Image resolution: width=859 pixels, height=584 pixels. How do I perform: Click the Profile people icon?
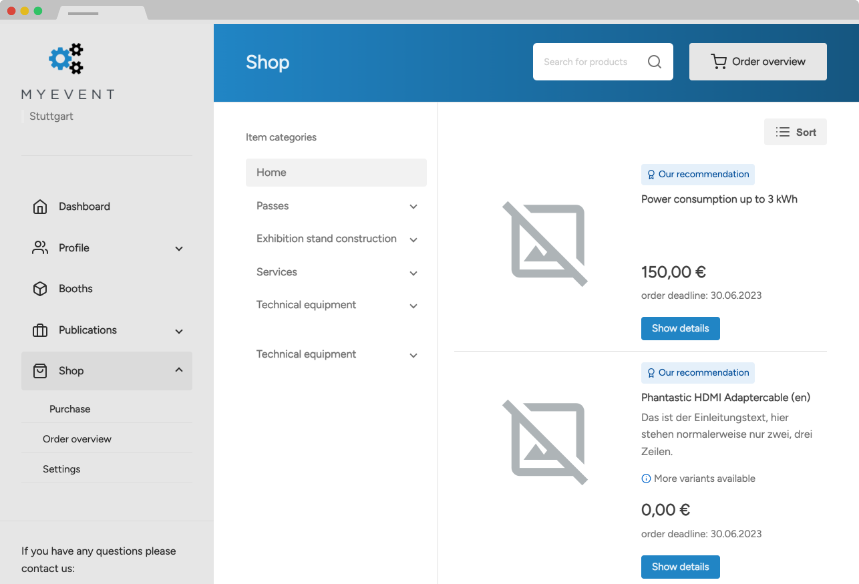pyautogui.click(x=40, y=248)
